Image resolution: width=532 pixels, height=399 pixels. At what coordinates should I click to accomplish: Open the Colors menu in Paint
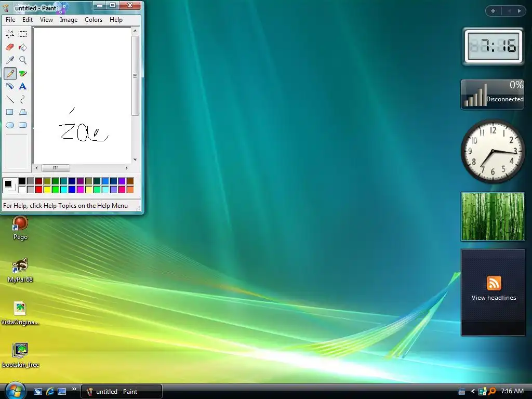click(94, 20)
